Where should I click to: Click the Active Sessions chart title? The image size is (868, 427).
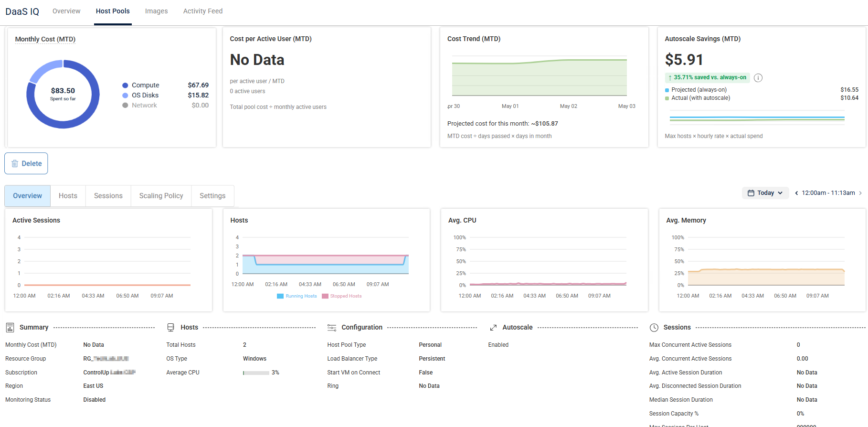pos(36,220)
